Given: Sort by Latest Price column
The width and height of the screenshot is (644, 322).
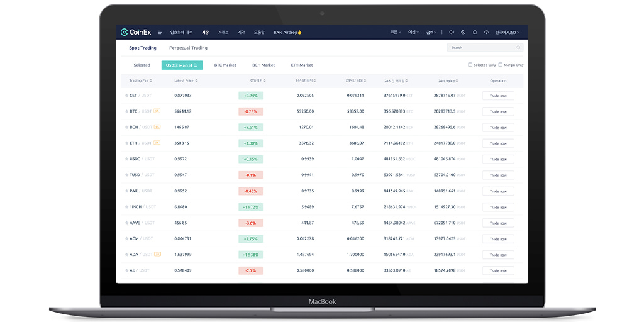Looking at the screenshot, I should click(x=186, y=81).
